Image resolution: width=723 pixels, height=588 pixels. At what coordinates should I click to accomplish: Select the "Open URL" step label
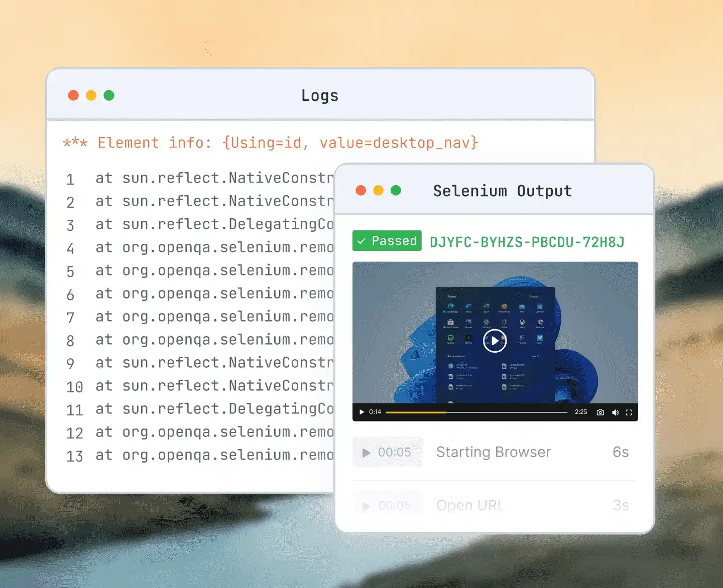[470, 505]
